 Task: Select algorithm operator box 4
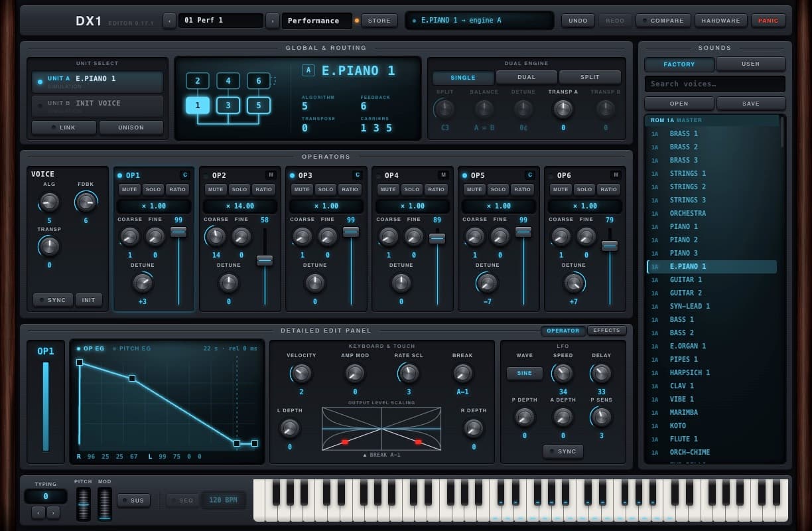228,81
